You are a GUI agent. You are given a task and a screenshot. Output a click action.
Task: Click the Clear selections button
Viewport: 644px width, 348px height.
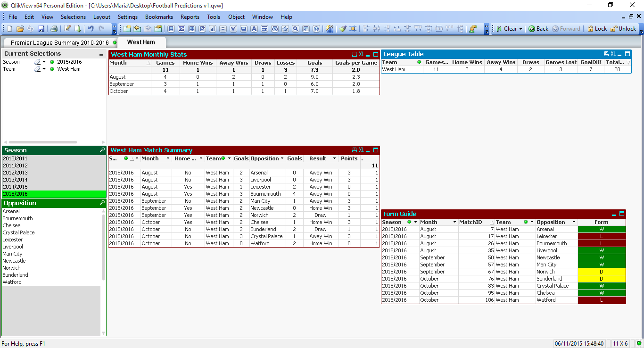point(507,29)
